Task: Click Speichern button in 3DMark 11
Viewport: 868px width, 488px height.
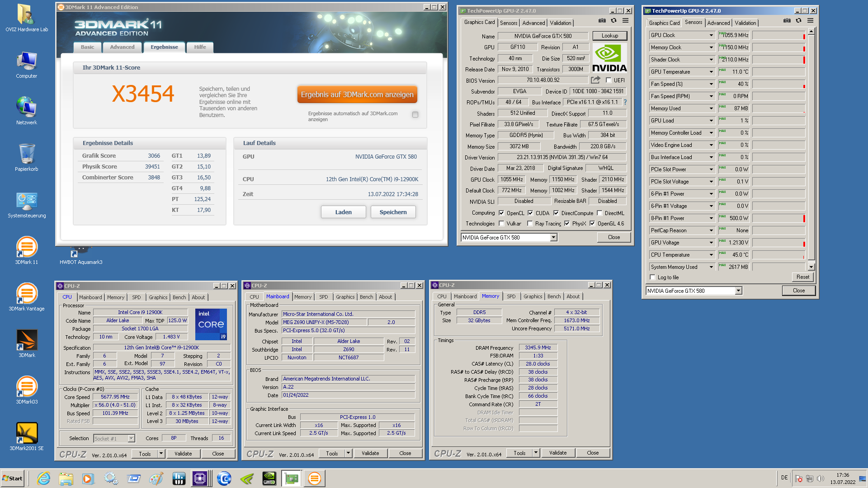Action: point(393,212)
